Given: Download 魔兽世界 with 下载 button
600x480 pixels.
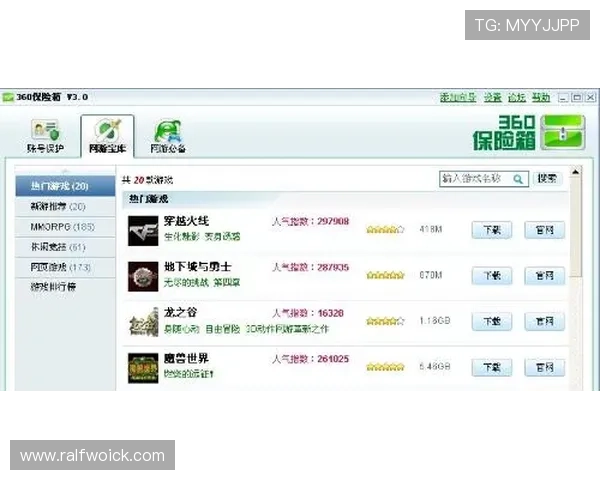Looking at the screenshot, I should point(492,367).
